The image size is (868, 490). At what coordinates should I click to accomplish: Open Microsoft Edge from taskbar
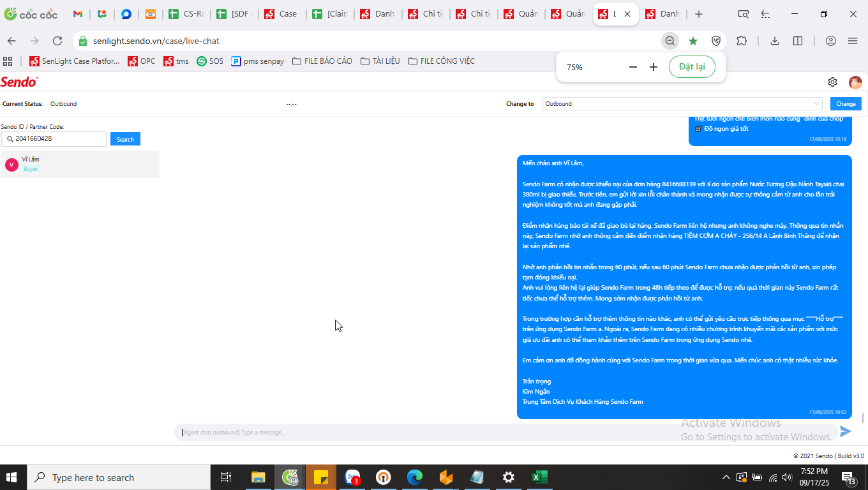click(415, 477)
